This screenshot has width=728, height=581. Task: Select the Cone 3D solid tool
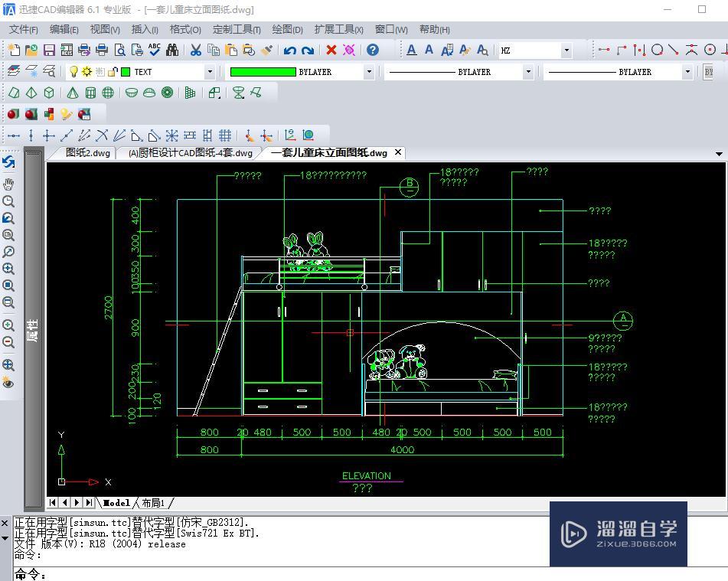tap(71, 92)
